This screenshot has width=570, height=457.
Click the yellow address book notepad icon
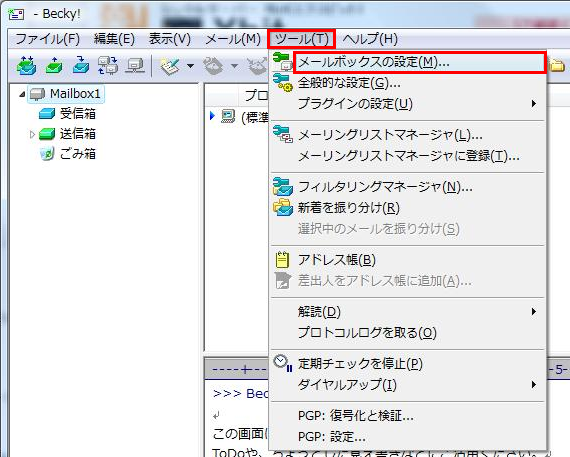[x=282, y=259]
